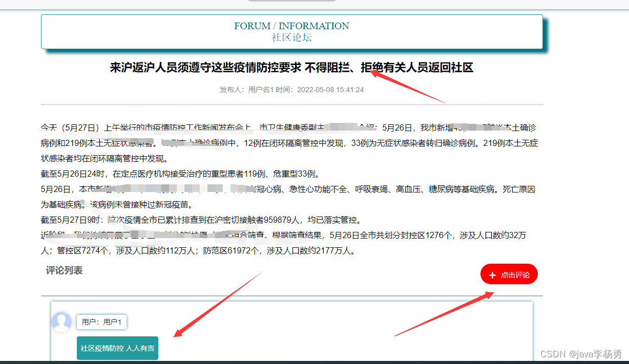The width and height of the screenshot is (629, 364).
Task: Click the 发布人 publisher and time line
Action: click(x=291, y=90)
